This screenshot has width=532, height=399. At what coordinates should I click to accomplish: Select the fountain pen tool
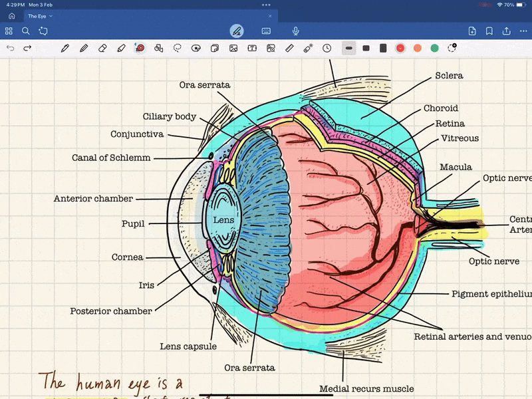[x=65, y=48]
